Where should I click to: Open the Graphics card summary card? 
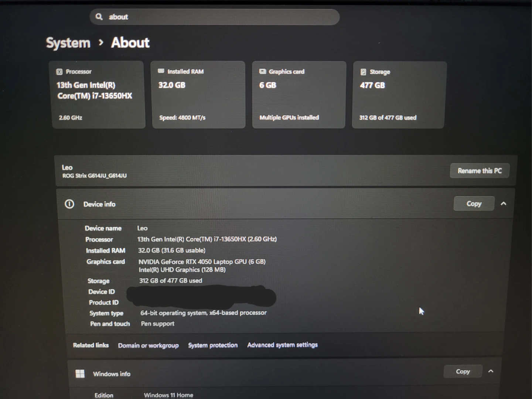(299, 95)
